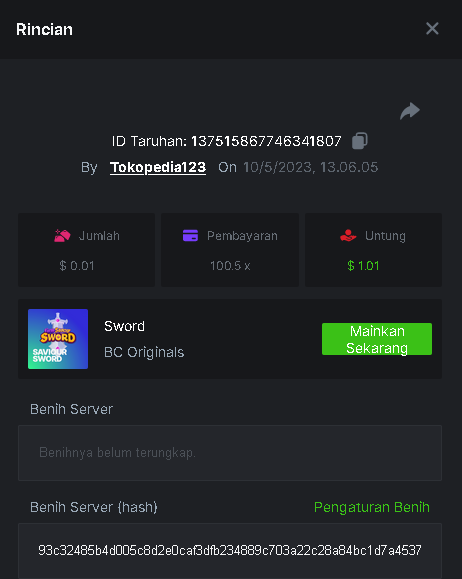Click the Sword game title
The image size is (462, 579).
pyautogui.click(x=124, y=326)
